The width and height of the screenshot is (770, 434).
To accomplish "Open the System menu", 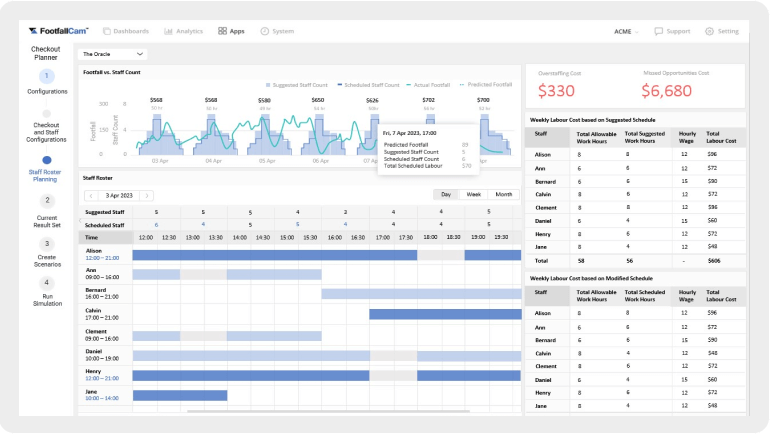I will 277,31.
